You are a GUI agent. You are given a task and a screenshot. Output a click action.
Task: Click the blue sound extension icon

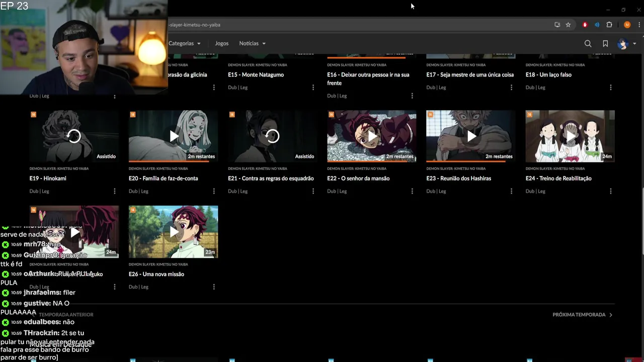tap(597, 25)
